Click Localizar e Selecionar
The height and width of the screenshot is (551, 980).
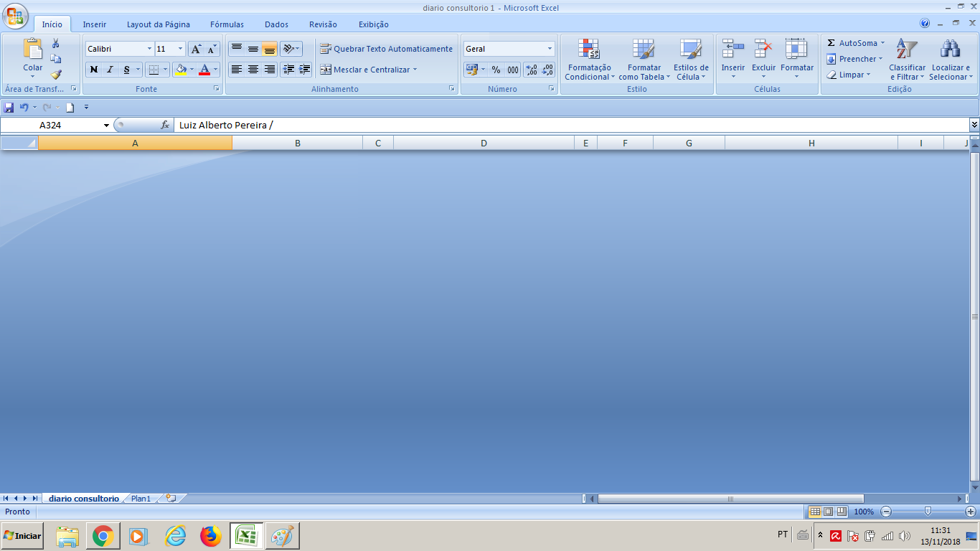[951, 59]
